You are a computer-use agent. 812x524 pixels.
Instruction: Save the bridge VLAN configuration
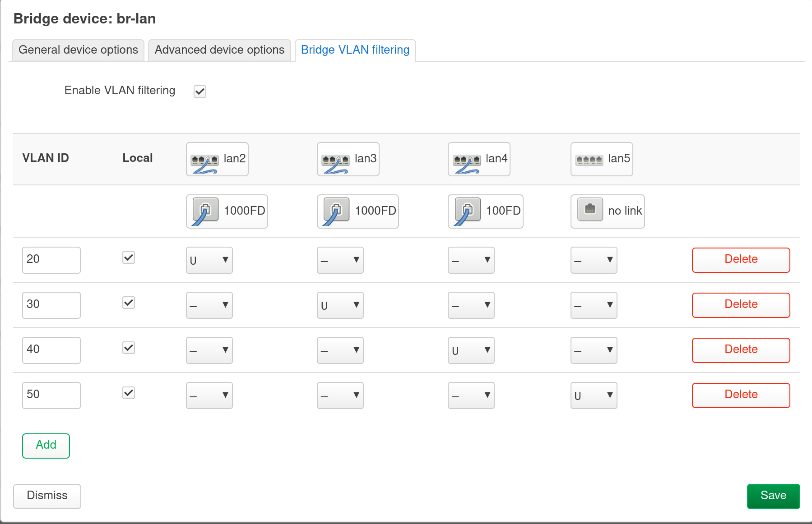pyautogui.click(x=773, y=496)
